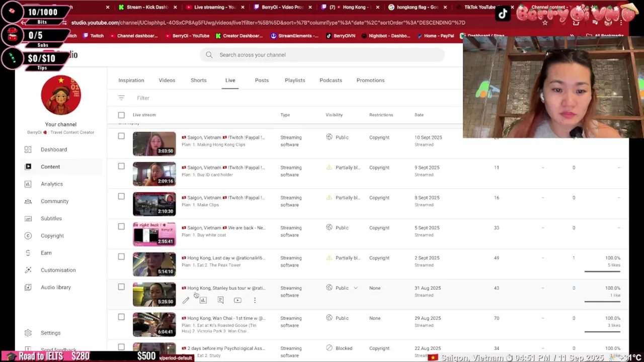
Task: Open Customisation in sidebar
Action: [x=58, y=270]
